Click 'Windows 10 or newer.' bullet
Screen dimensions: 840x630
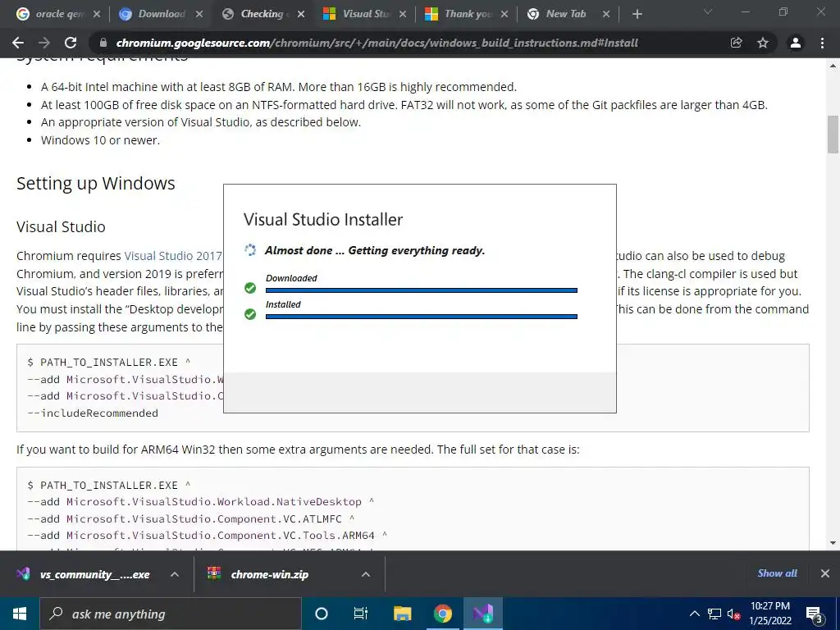[x=100, y=140]
